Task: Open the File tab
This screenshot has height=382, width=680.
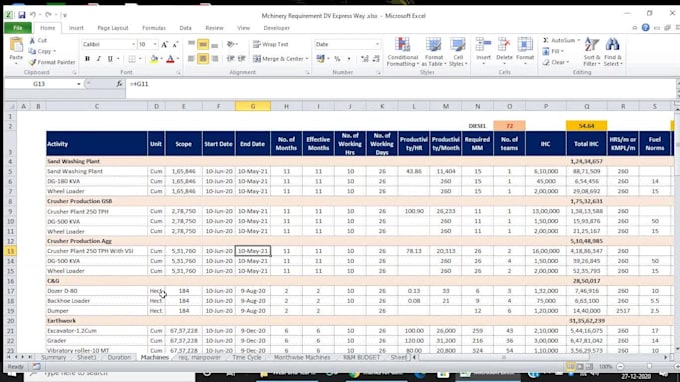Action: (18, 28)
